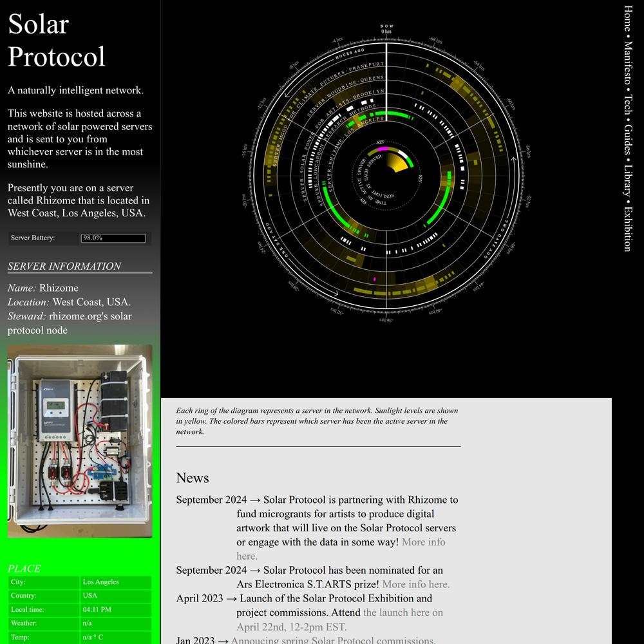Click the "Server Battery:" label
The height and width of the screenshot is (644, 644).
[x=33, y=238]
